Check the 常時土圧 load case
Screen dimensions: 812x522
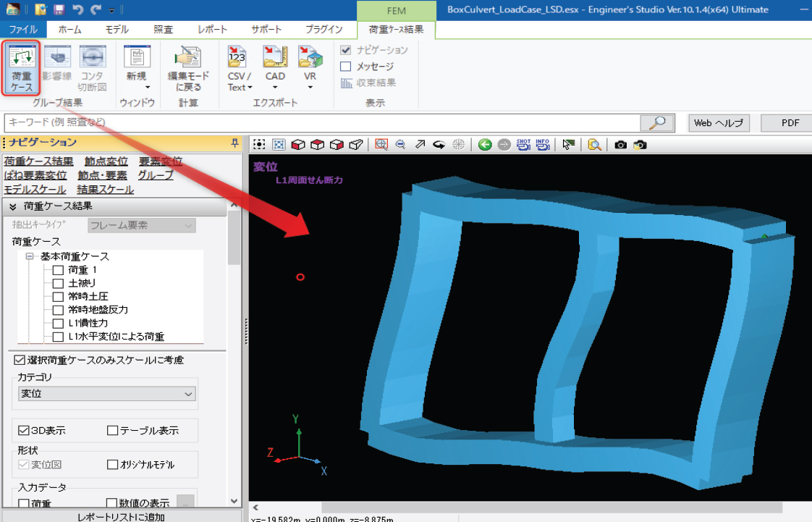point(58,297)
